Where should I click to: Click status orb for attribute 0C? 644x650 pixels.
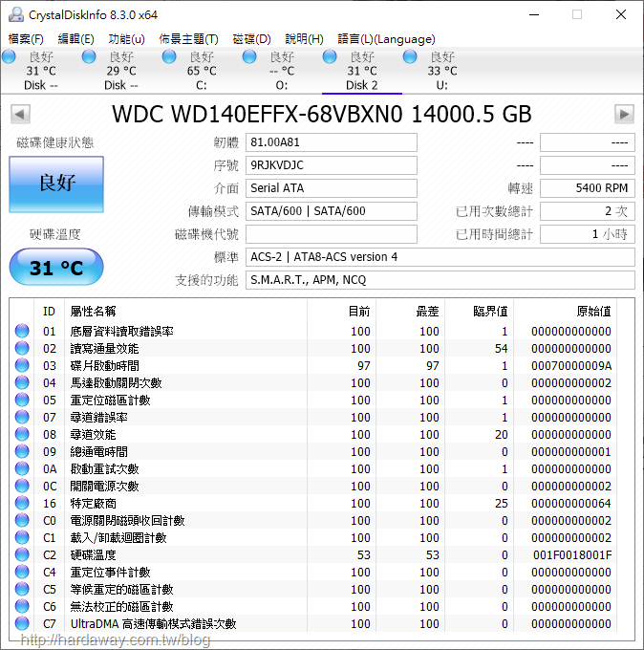22,486
